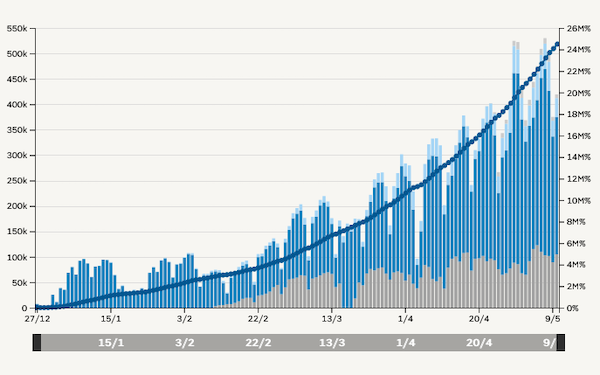600x375 pixels.
Task: Select the 27/12 x-axis date label
Action: [38, 319]
